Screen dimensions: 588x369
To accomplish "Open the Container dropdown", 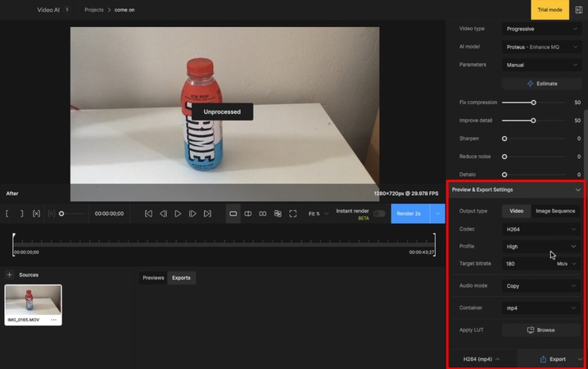I will coord(541,307).
